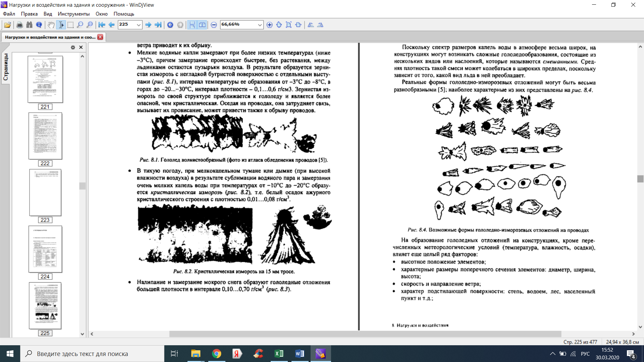644x362 pixels.
Task: Open page 222 thumbnail
Action: 45,136
